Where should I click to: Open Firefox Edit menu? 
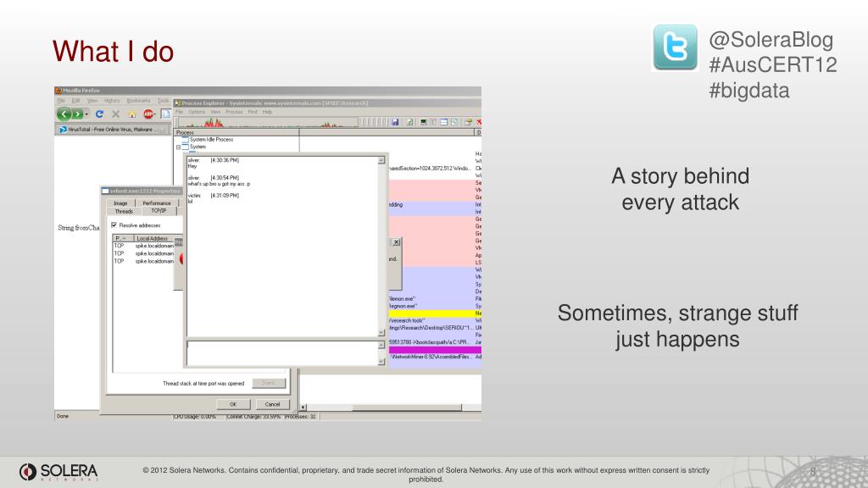pyautogui.click(x=76, y=101)
